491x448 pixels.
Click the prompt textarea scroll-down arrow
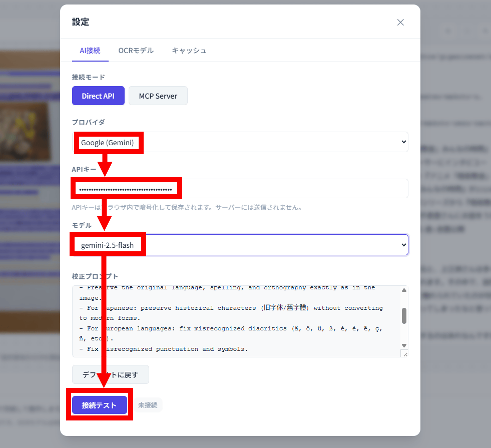click(404, 345)
